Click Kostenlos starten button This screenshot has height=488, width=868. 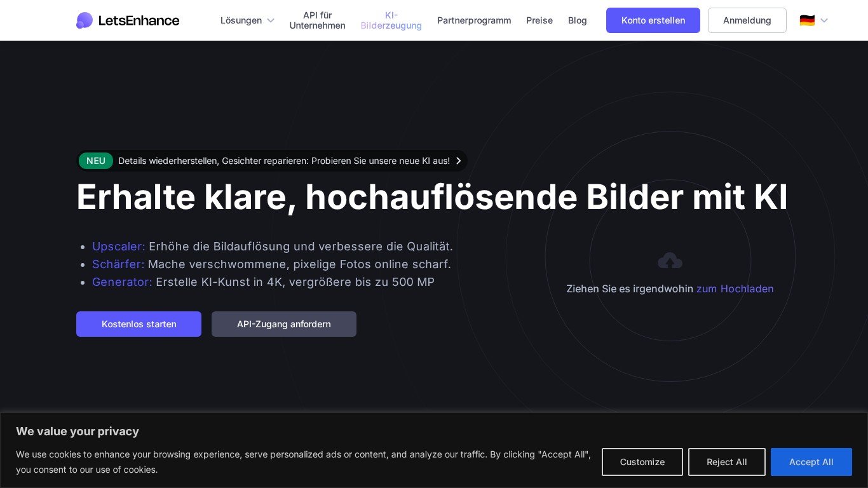(139, 324)
